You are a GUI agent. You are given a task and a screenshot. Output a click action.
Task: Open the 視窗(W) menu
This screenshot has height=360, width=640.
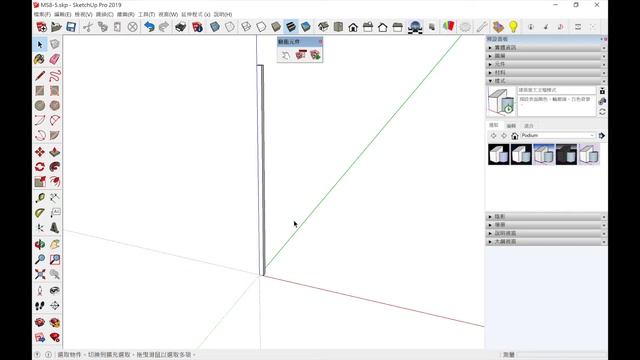[168, 14]
